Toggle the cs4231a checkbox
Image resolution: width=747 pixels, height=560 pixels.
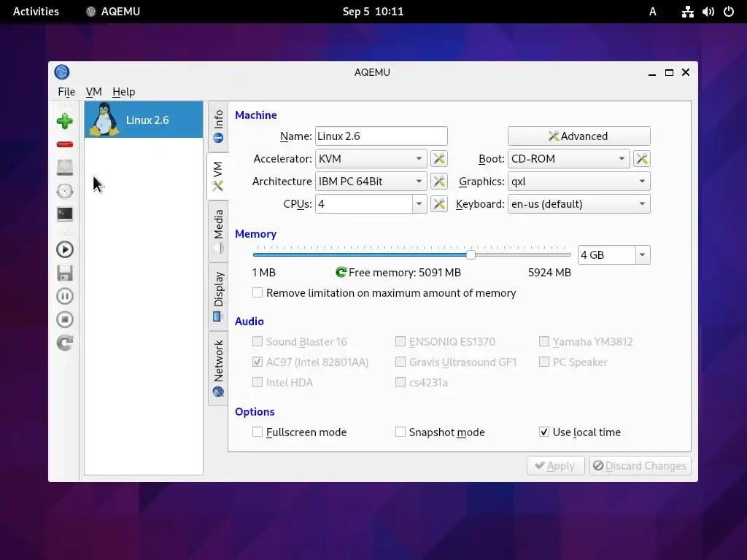coord(400,382)
